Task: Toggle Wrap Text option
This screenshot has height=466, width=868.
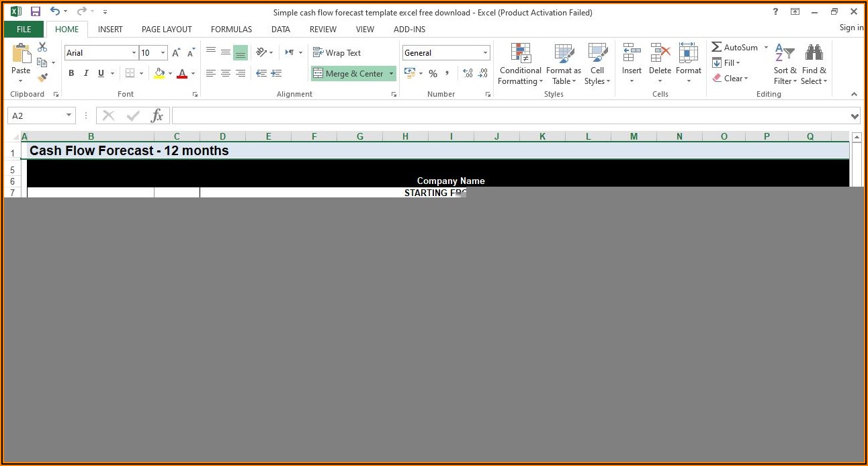Action: (x=337, y=53)
